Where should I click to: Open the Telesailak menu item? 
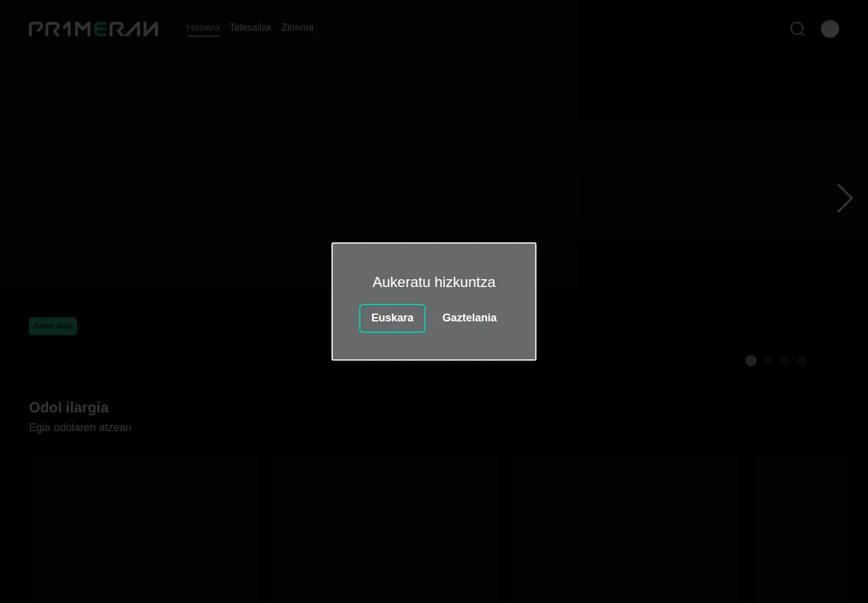click(251, 28)
